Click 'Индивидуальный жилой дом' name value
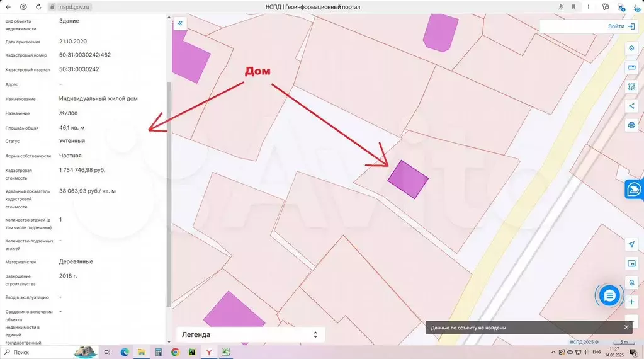 [98, 99]
